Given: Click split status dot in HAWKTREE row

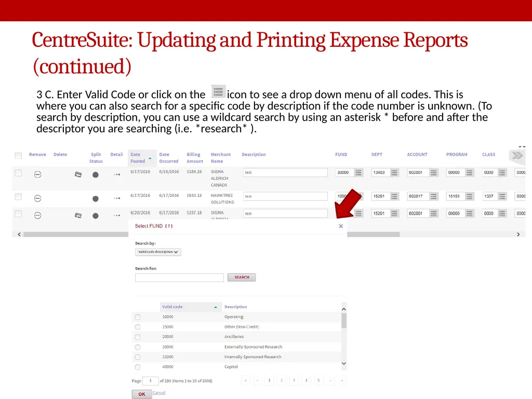Looking at the screenshot, I should click(96, 199).
